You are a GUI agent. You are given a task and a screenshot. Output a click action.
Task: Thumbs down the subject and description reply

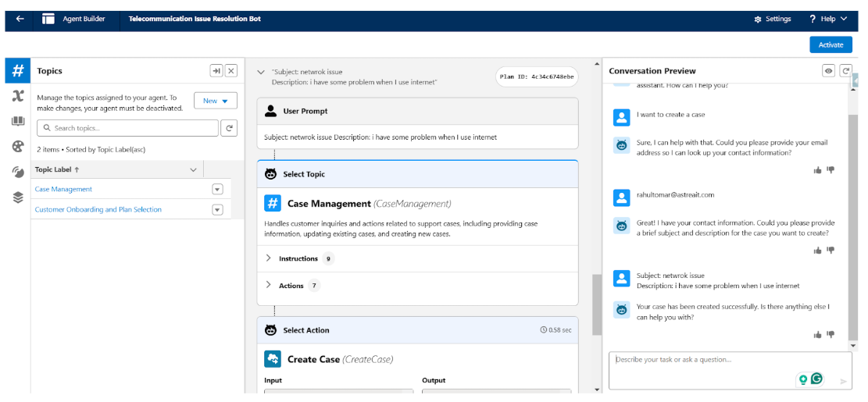coord(830,251)
